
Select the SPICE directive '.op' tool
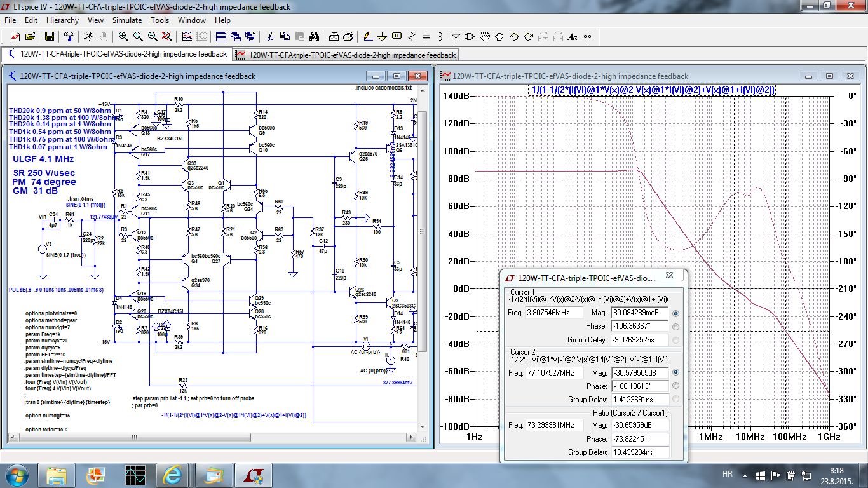click(587, 36)
